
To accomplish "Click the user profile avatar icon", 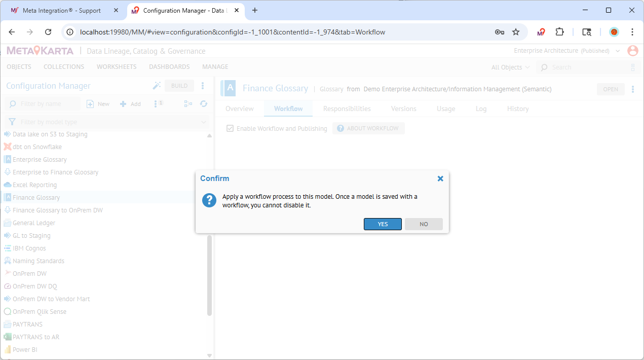I will 632,51.
